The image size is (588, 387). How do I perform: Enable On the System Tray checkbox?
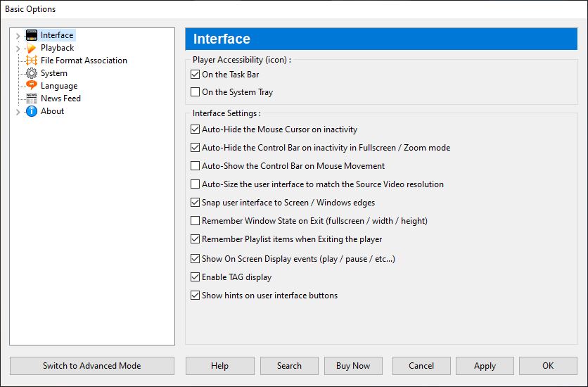tap(195, 92)
